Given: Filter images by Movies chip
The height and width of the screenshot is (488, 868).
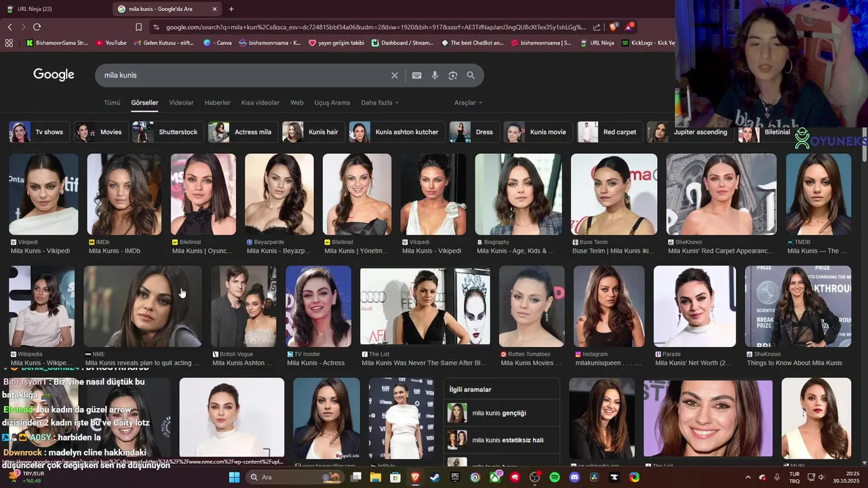Looking at the screenshot, I should tap(100, 132).
